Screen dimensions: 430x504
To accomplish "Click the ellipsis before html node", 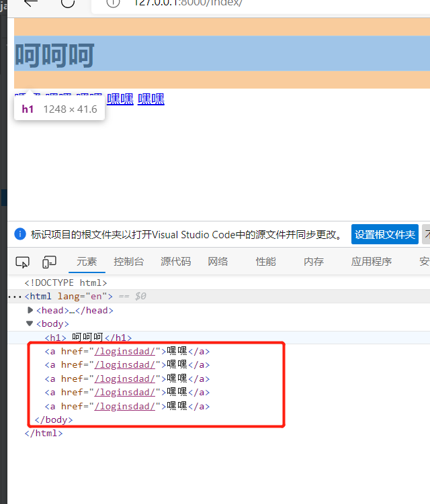I will coord(15,297).
